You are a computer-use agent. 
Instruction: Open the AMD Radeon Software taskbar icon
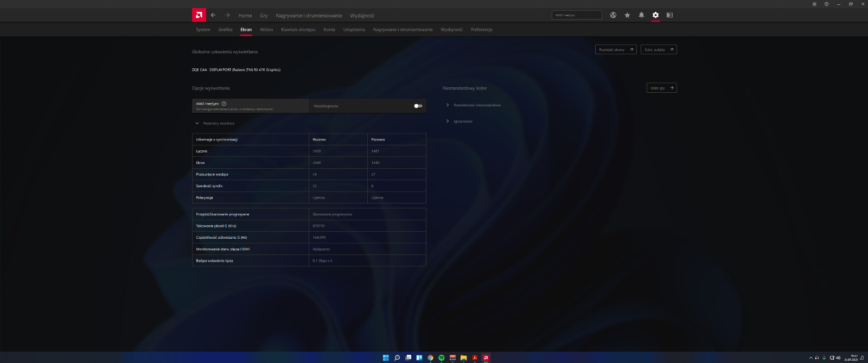pos(486,358)
